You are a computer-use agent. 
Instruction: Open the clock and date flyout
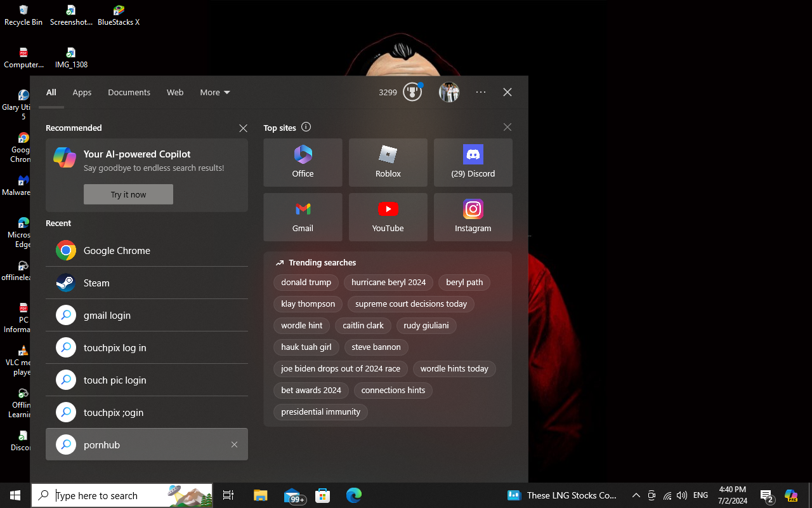[732, 495]
